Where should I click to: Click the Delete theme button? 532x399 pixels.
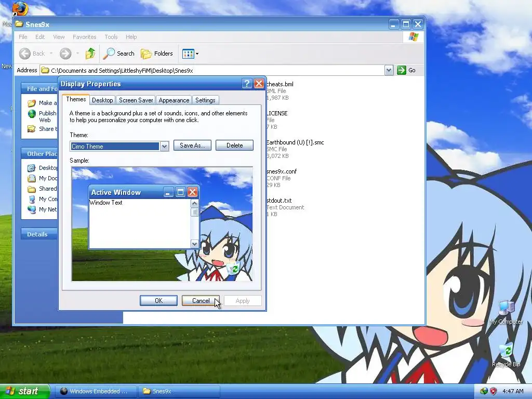point(234,145)
